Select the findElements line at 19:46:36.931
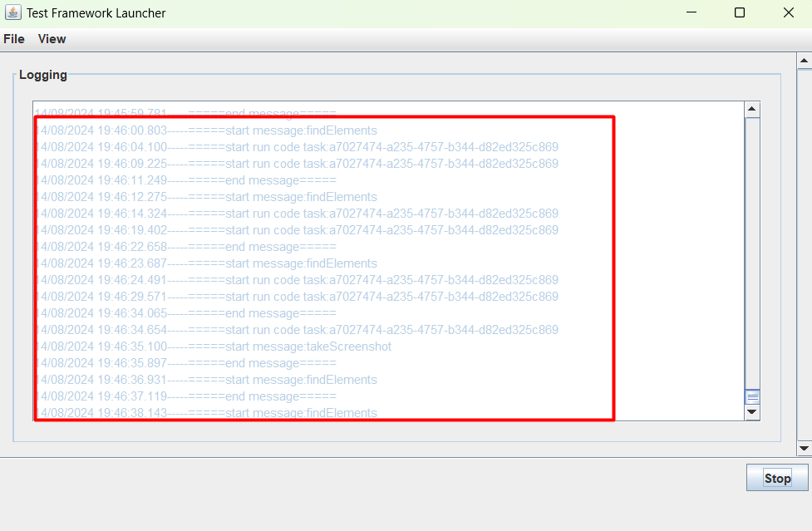Viewport: 812px width, 531px height. 206,380
